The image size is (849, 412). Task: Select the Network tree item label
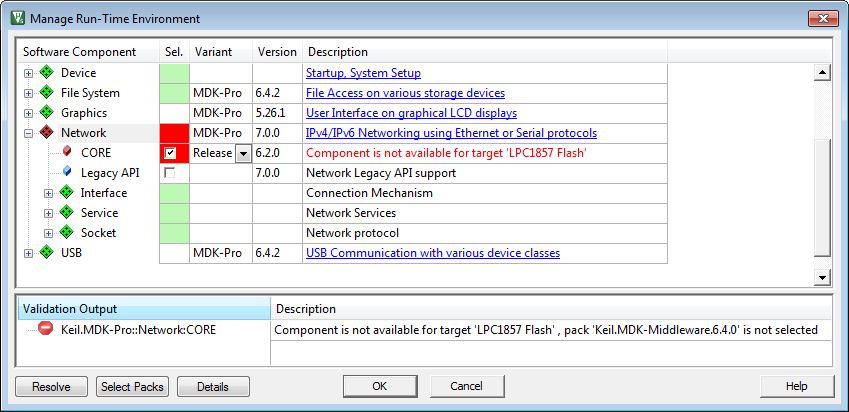(84, 133)
